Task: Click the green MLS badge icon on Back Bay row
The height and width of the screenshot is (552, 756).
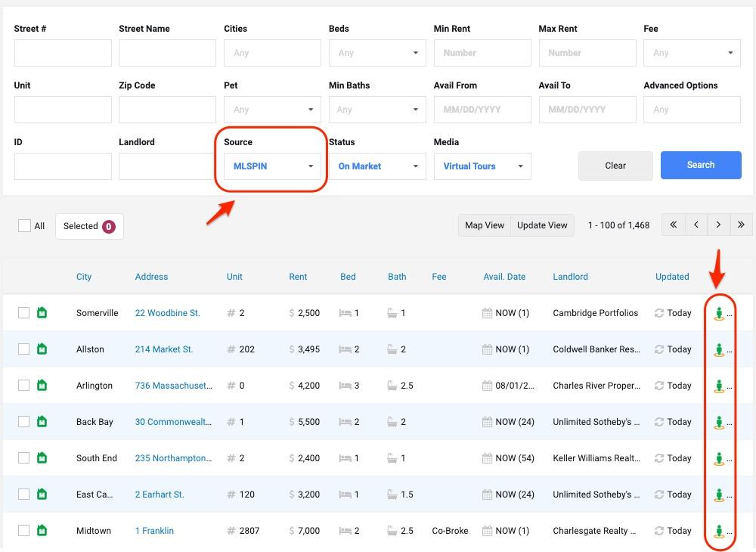Action: 42,422
